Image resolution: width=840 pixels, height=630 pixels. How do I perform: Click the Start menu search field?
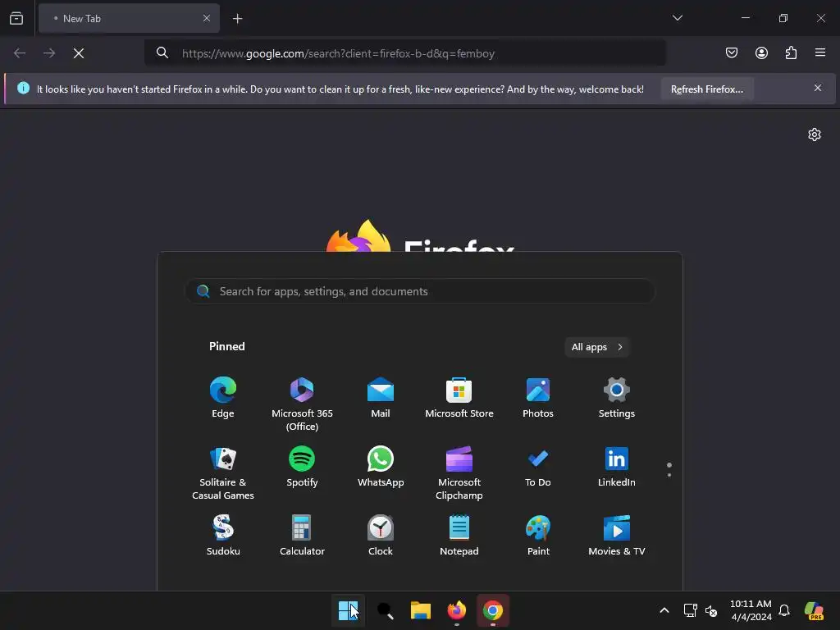pyautogui.click(x=420, y=291)
